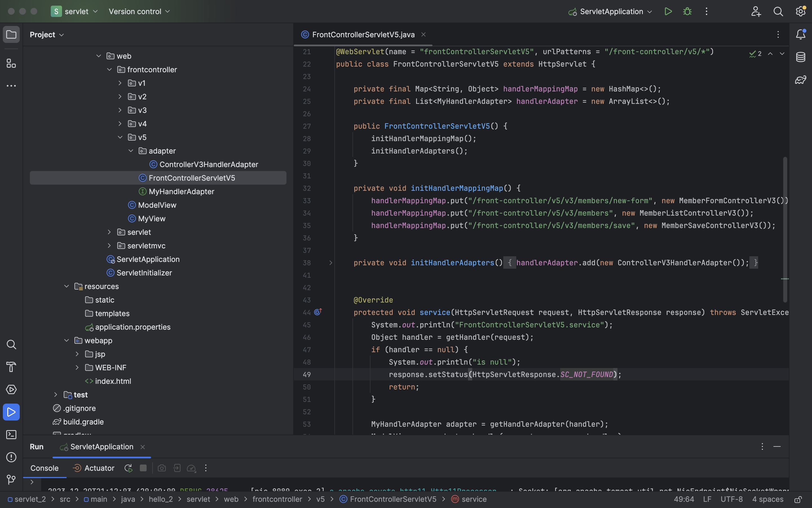Open ServletApplication run configuration dropdown
The image size is (812, 508).
click(x=610, y=11)
